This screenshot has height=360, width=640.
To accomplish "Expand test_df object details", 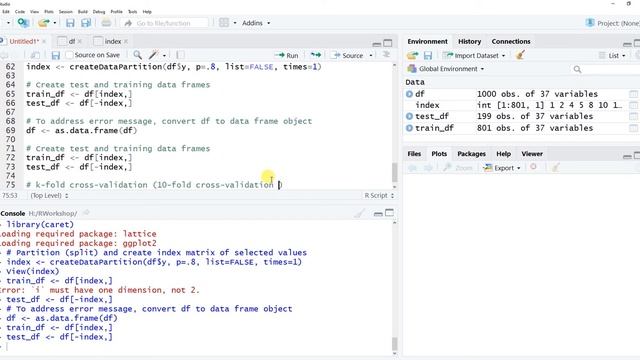I will [x=409, y=116].
